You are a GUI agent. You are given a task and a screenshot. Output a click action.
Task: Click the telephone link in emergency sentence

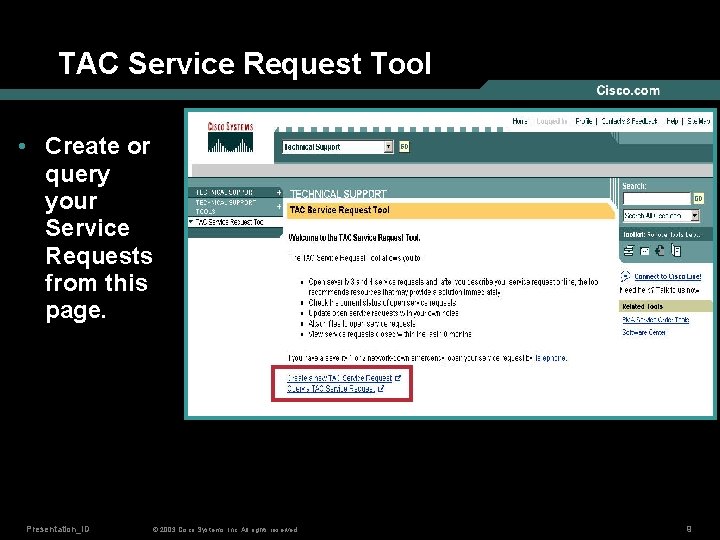tap(551, 358)
